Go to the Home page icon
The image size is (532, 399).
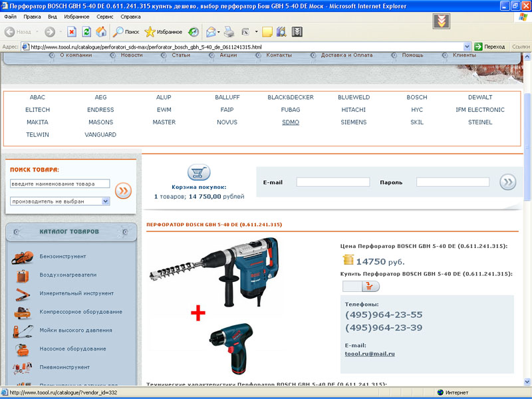101,32
